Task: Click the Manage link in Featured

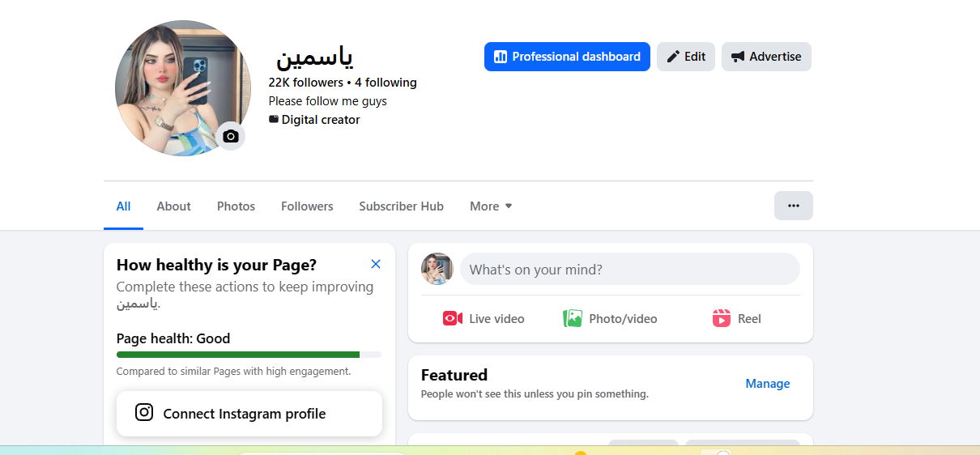Action: [767, 384]
